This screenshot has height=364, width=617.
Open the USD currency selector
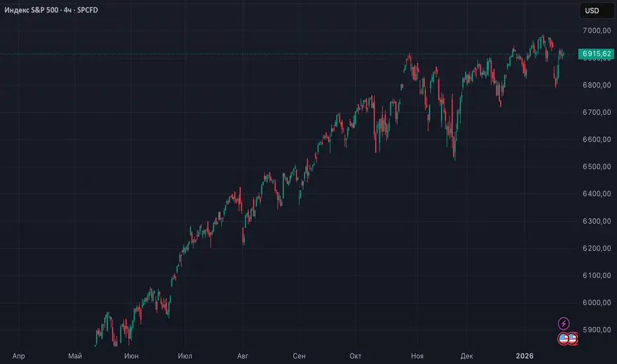coord(597,11)
